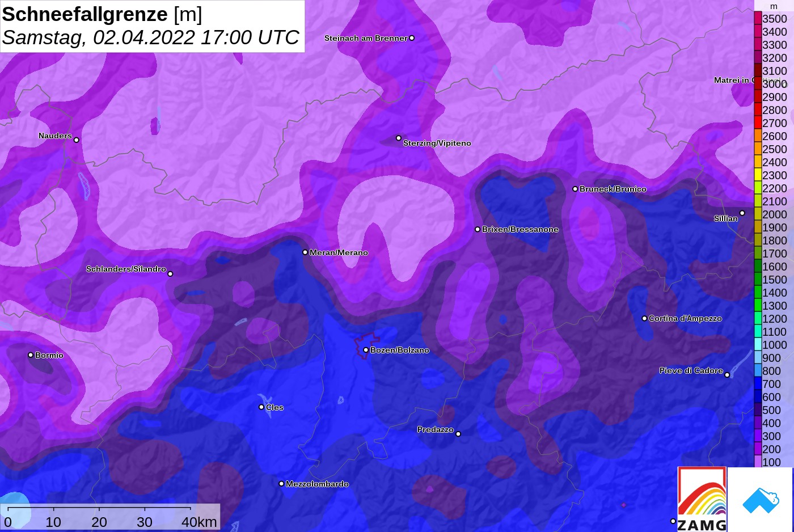Click the Brixen/Bressanone location marker dot
Image resolution: width=794 pixels, height=532 pixels.
pos(478,229)
